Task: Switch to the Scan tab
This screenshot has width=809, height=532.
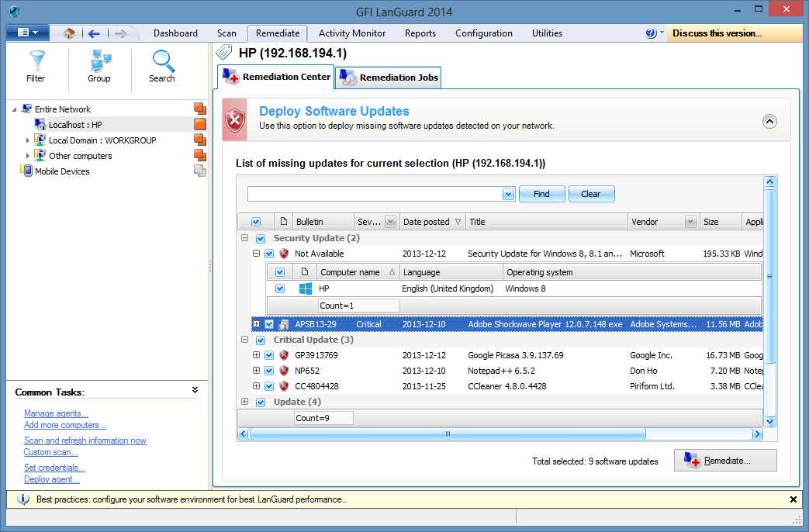Action: (226, 33)
